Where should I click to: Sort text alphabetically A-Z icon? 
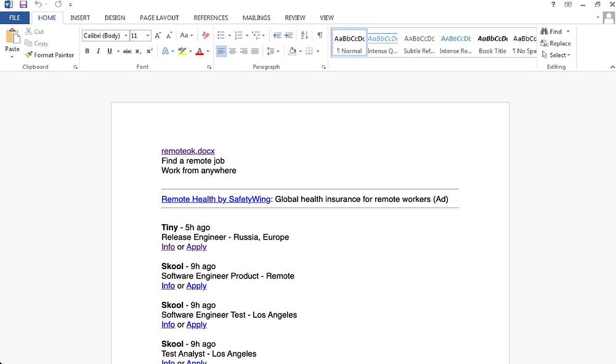coord(304,35)
